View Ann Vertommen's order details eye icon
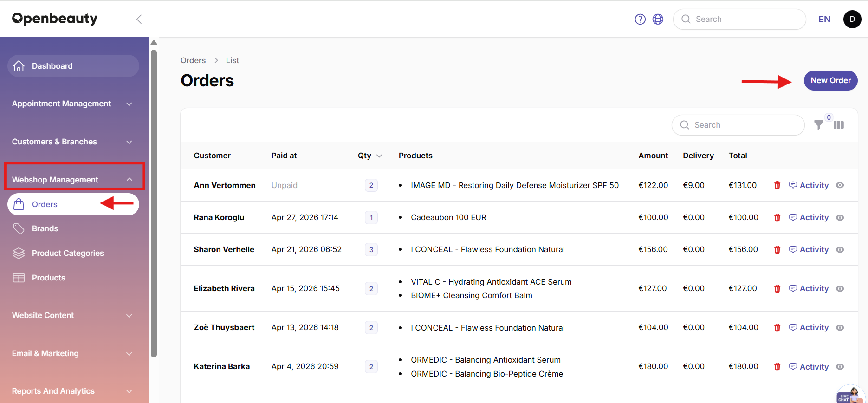This screenshot has height=403, width=868. coord(840,185)
